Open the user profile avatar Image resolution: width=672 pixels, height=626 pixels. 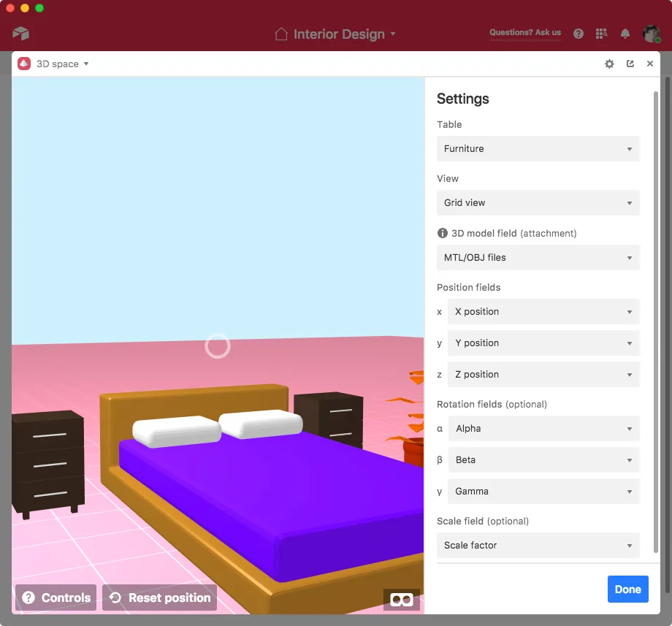click(x=651, y=34)
